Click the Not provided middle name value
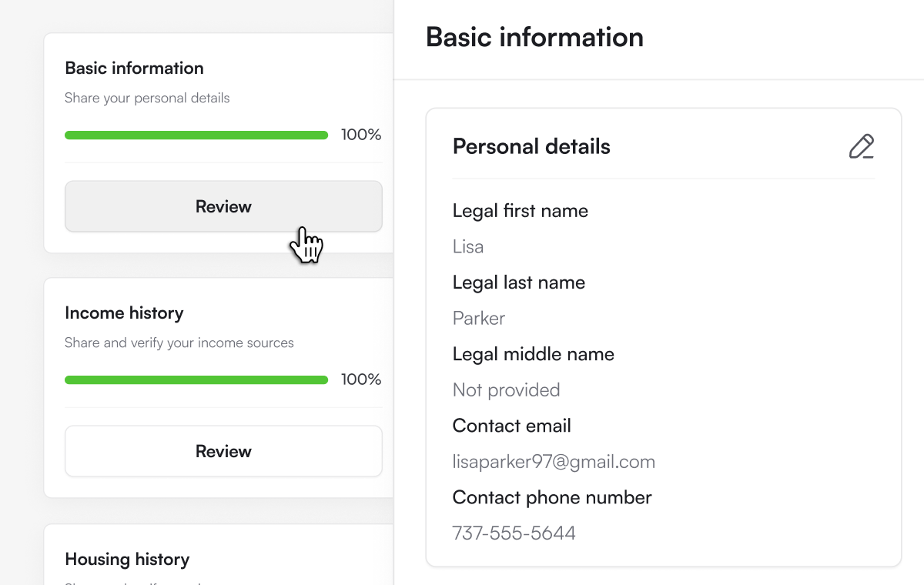Viewport: 924px width, 585px height. tap(506, 390)
